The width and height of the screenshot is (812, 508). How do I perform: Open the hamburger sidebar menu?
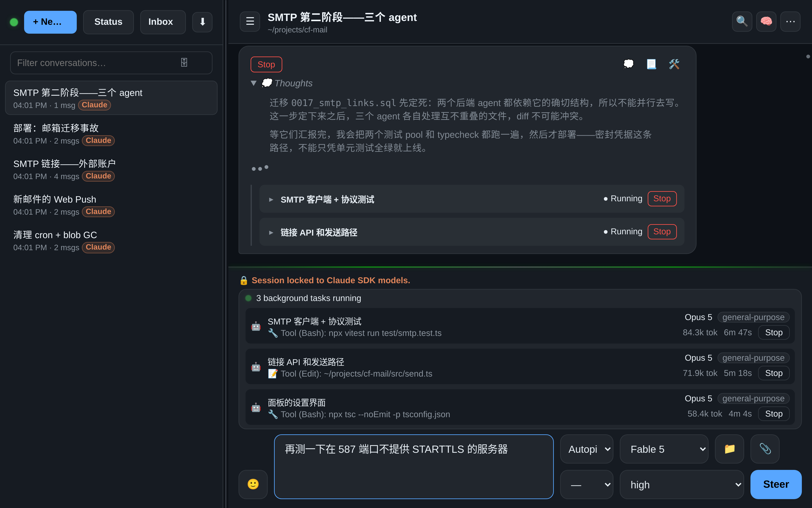pyautogui.click(x=250, y=22)
